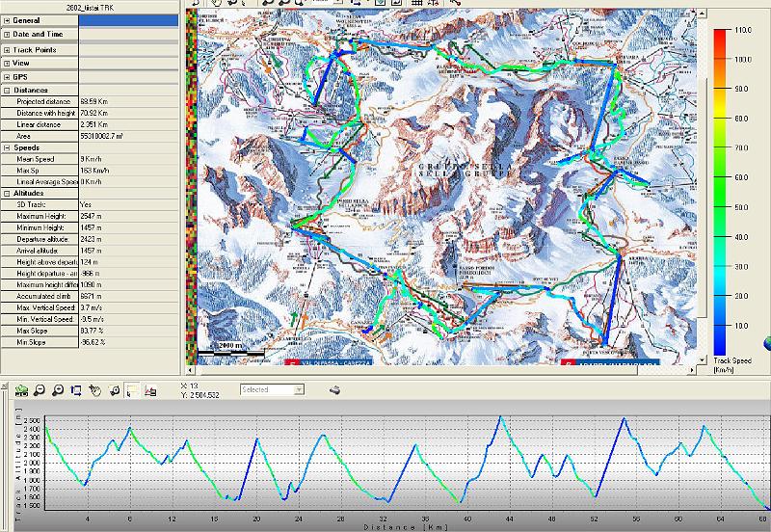771x532 pixels.
Task: Click the 2602 track file title
Action: pyautogui.click(x=90, y=8)
